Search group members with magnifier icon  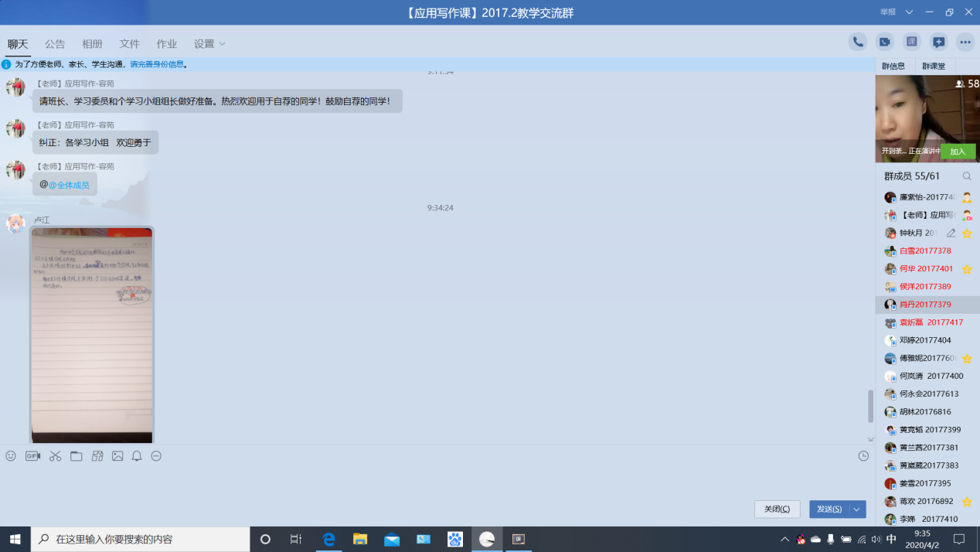click(966, 176)
